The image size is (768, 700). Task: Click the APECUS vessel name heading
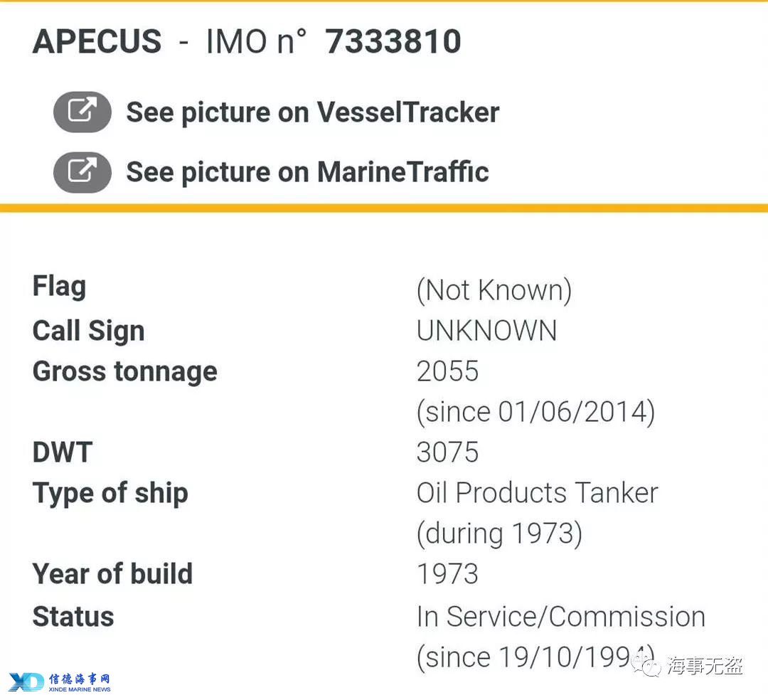(x=97, y=41)
